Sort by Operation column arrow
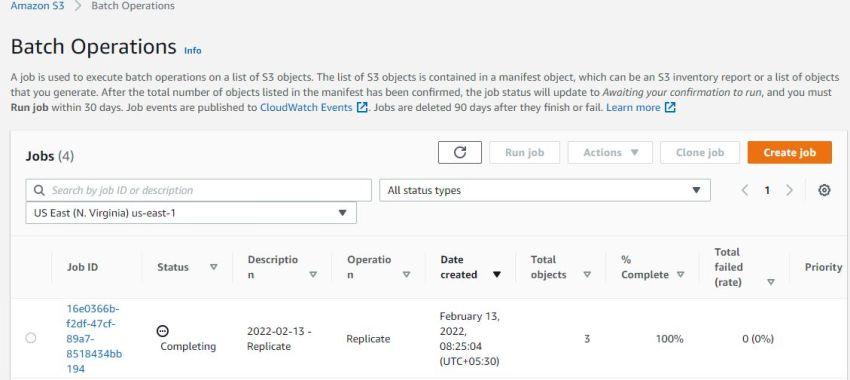This screenshot has height=380, width=850. (407, 274)
